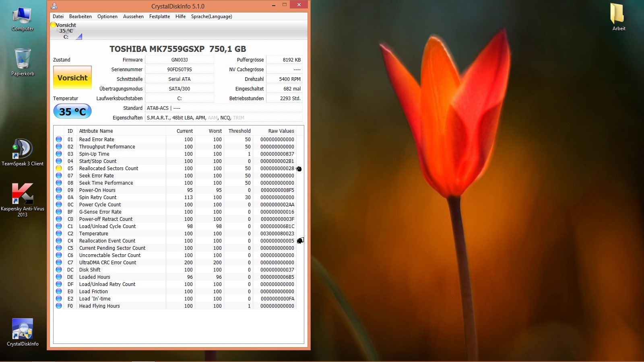Open the Aussehen menu
The image size is (644, 362).
click(133, 16)
